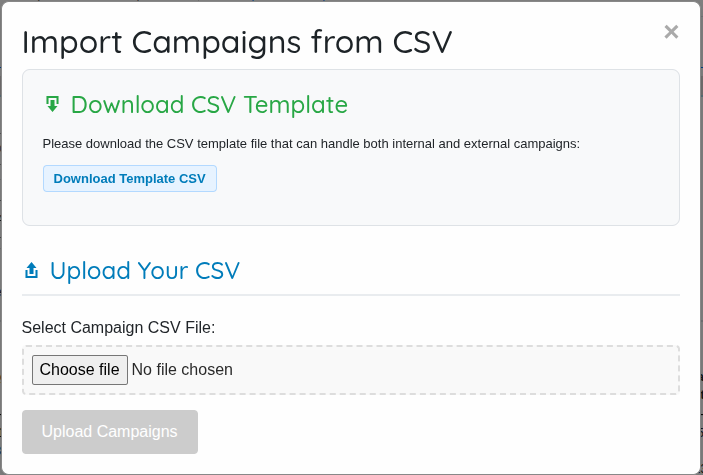Click the divider line under Upload Your CSV
Screen dimensions: 703x475
(x=350, y=295)
